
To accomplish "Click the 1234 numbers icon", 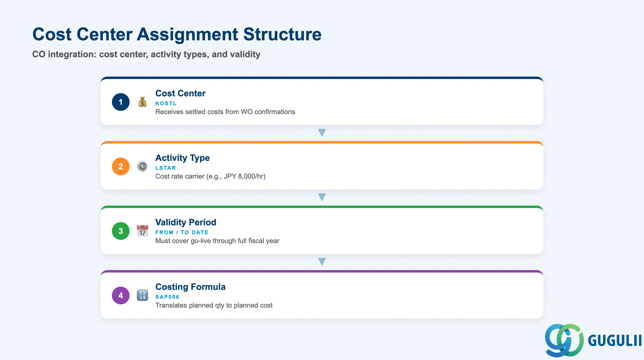I will 142,295.
